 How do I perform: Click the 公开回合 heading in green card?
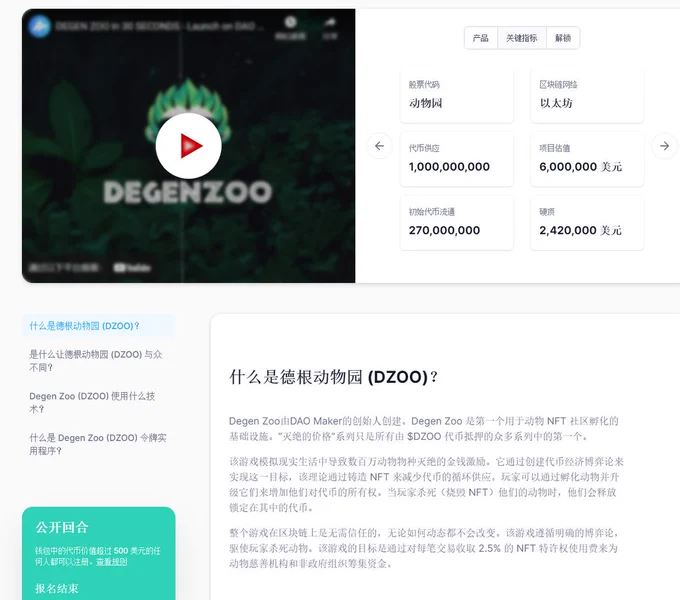pos(62,528)
